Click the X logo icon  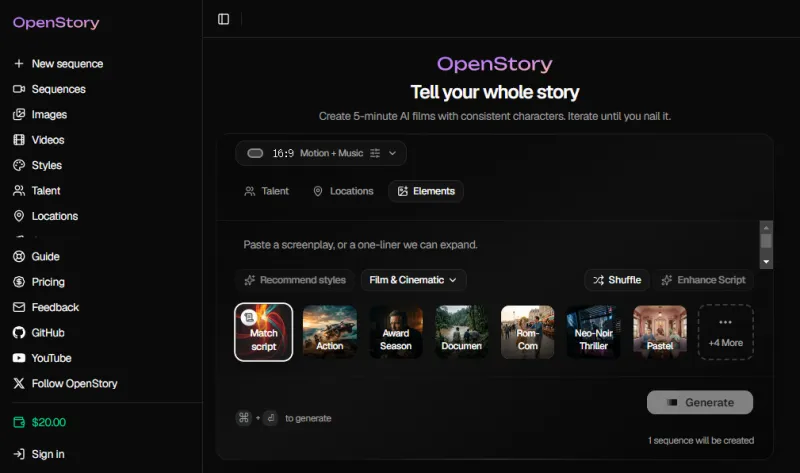[x=19, y=383]
